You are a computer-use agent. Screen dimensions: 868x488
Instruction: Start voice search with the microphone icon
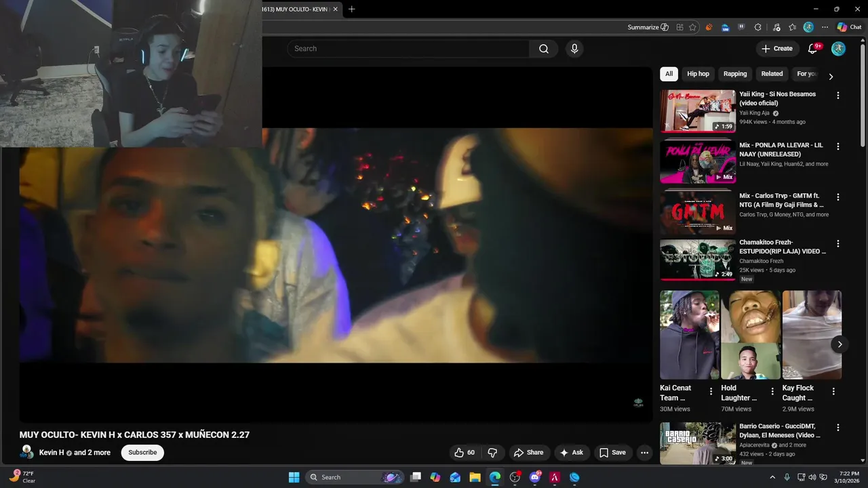pos(574,49)
